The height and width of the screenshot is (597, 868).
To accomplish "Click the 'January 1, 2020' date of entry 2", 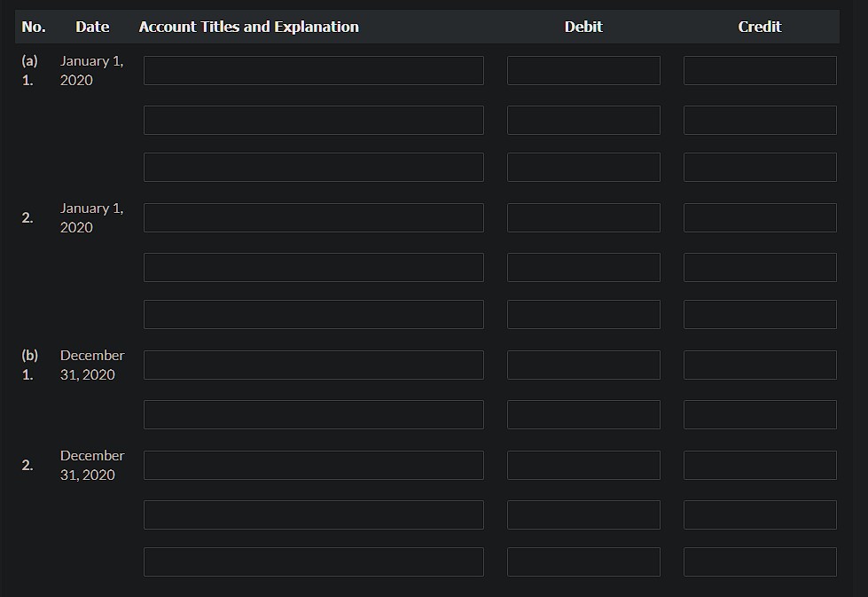I will (x=91, y=217).
